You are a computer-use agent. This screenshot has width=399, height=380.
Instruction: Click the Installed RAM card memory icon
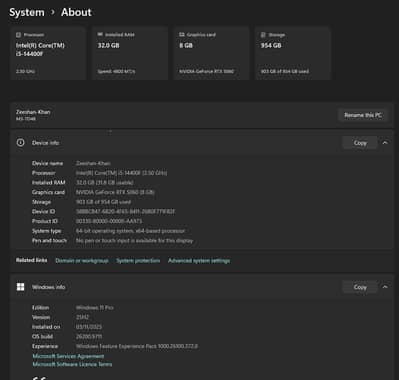100,34
